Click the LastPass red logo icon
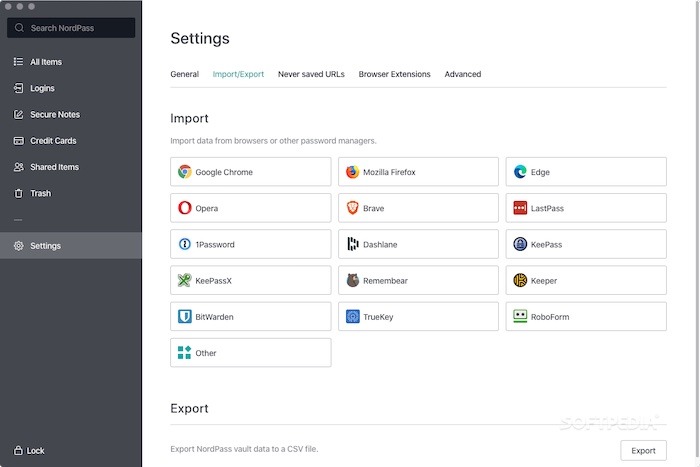Image resolution: width=700 pixels, height=467 pixels. [520, 208]
